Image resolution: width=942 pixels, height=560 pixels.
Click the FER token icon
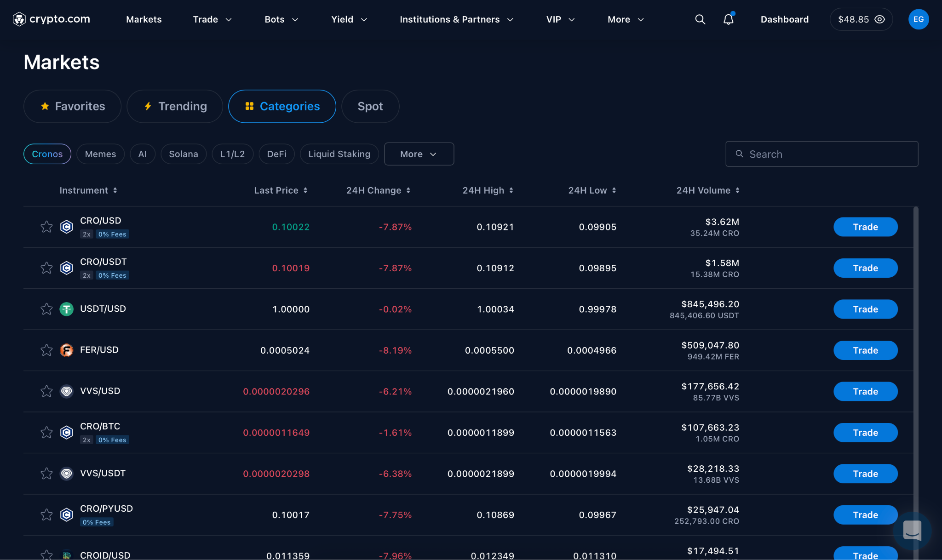(x=66, y=350)
